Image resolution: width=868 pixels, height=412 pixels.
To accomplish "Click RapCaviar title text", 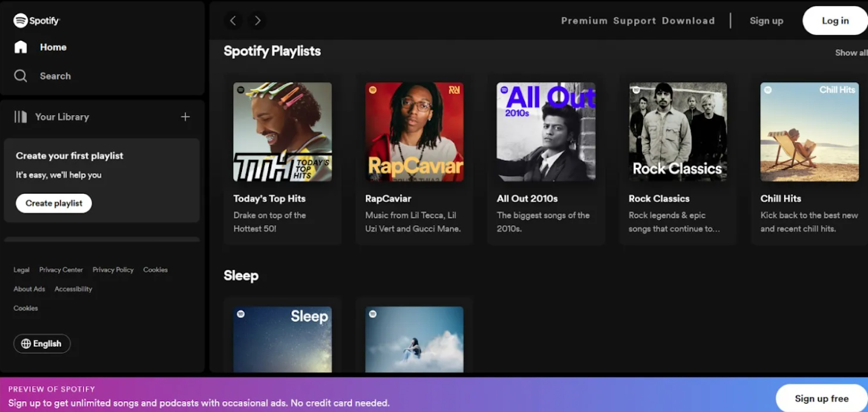I will (x=388, y=199).
